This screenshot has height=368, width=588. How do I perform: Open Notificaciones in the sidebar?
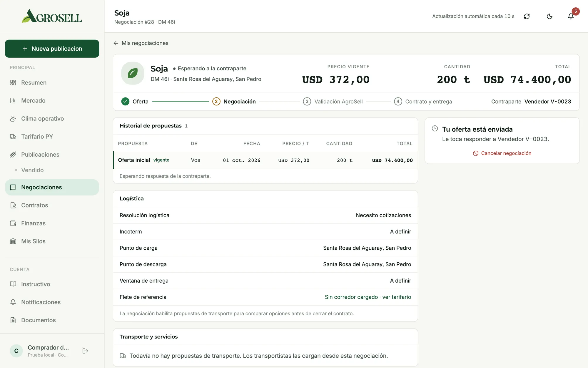(x=52, y=302)
